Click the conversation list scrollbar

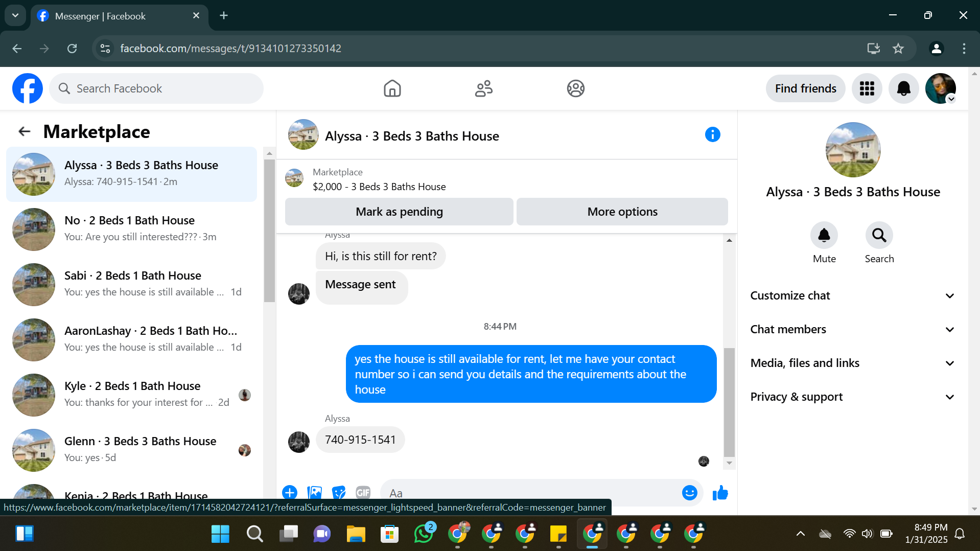[269, 231]
